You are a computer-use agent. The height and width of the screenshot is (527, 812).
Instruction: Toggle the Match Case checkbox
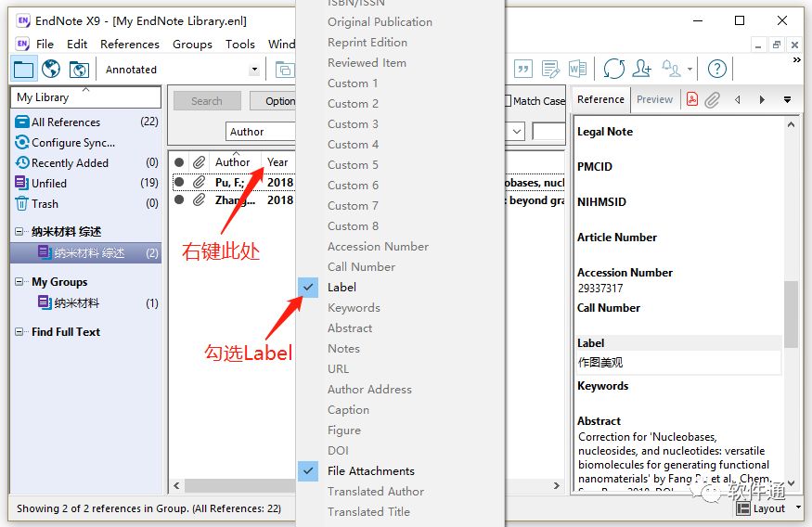(509, 101)
